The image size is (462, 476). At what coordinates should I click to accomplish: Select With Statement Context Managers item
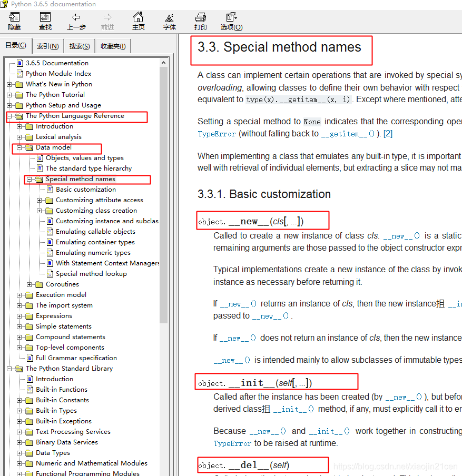click(x=107, y=263)
